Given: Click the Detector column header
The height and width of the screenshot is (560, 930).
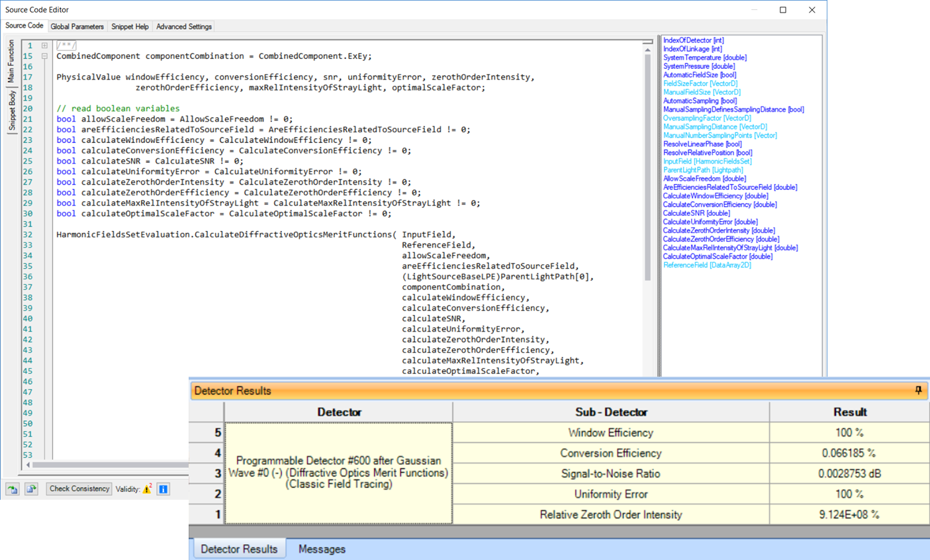Looking at the screenshot, I should [339, 412].
